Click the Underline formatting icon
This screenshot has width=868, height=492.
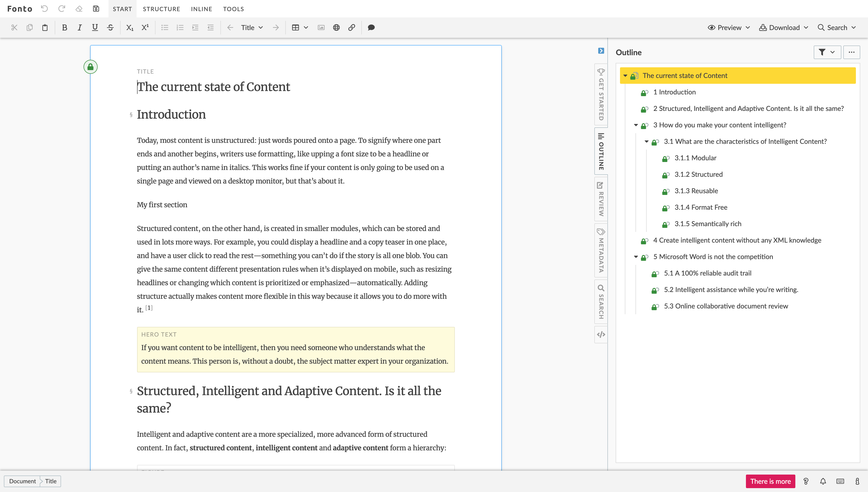[x=95, y=27]
